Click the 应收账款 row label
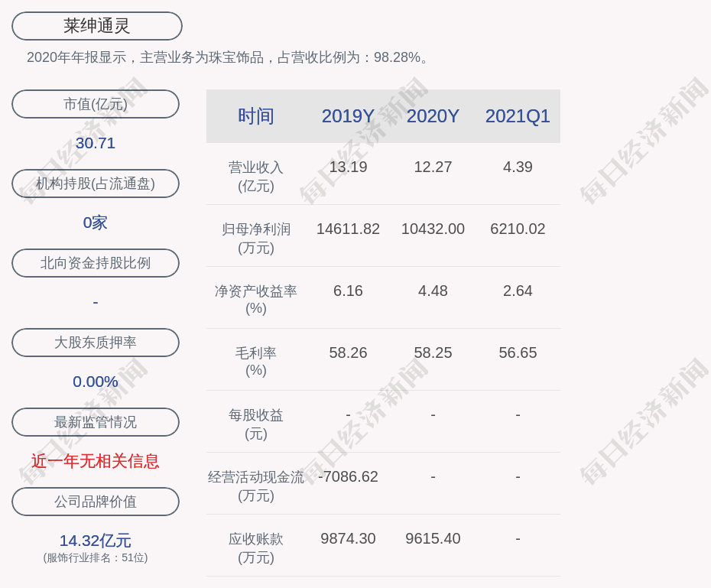711x588 pixels. click(x=256, y=548)
